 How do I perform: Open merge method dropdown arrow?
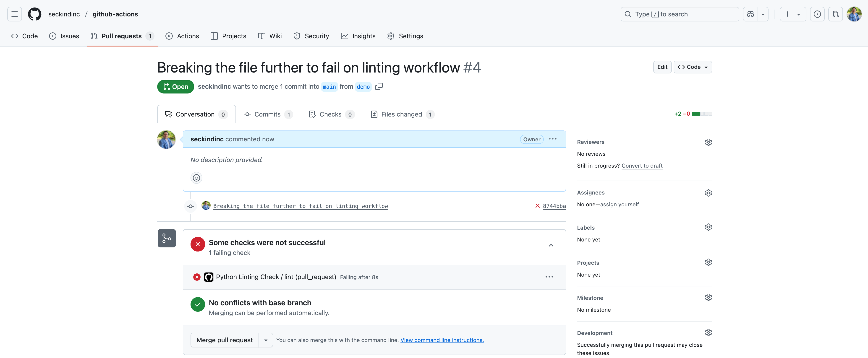pyautogui.click(x=266, y=340)
